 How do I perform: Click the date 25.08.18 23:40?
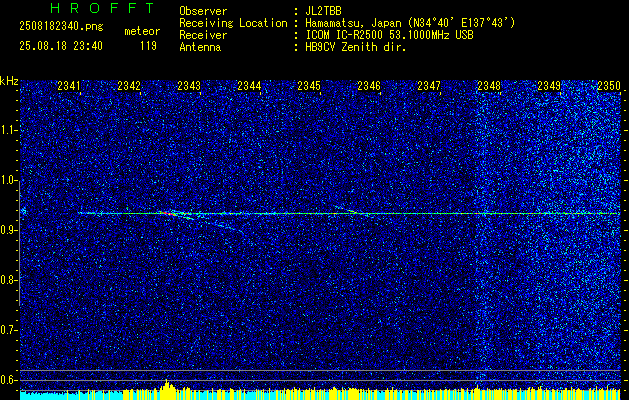(x=61, y=46)
